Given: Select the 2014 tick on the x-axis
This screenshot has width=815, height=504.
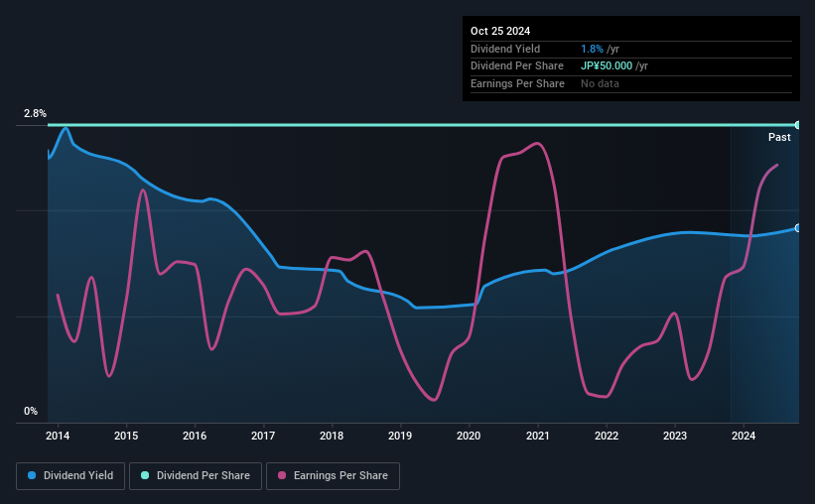Looking at the screenshot, I should point(58,436).
